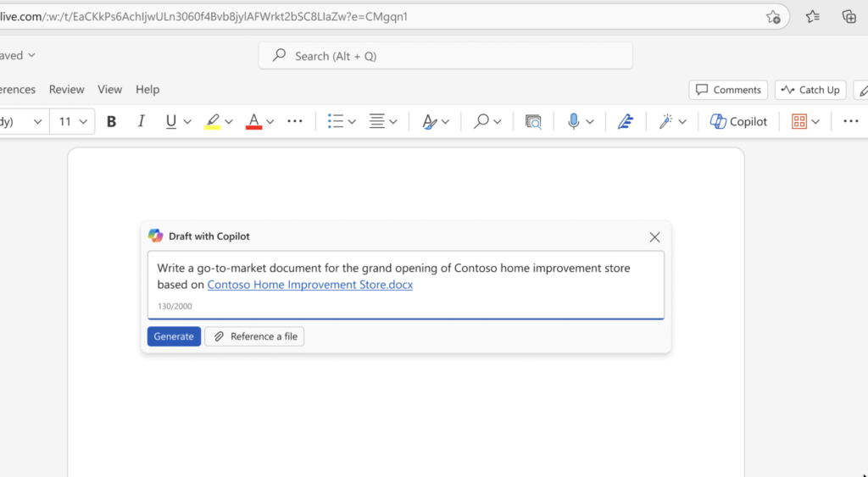Image resolution: width=868 pixels, height=477 pixels.
Task: Click the toolbar icon left of the Dictate microphone
Action: coord(533,121)
